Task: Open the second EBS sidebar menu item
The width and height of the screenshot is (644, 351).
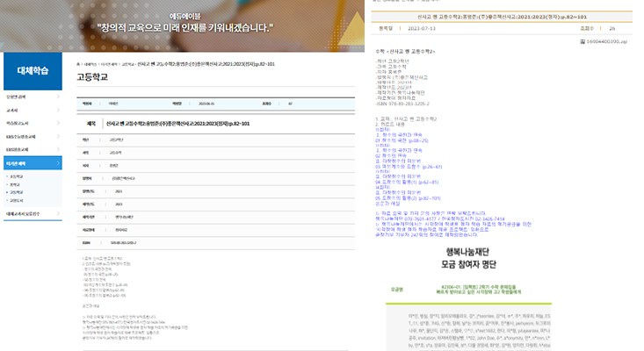Action: coord(23,149)
